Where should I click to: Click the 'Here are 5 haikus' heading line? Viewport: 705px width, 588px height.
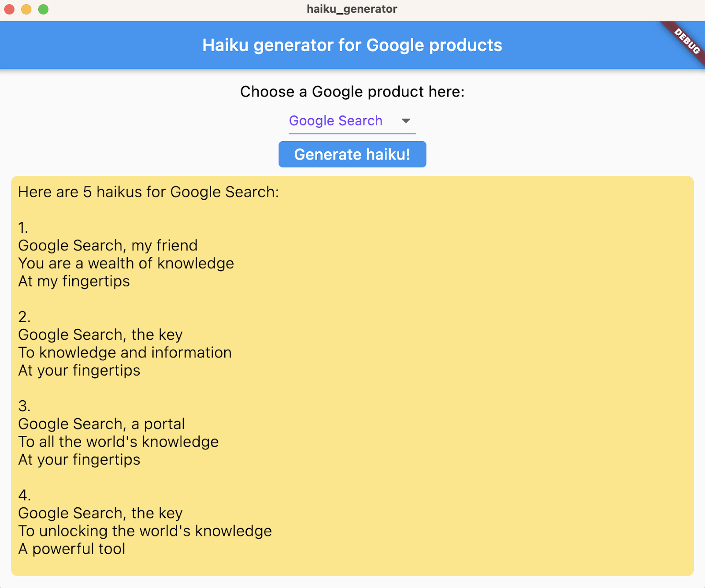click(x=148, y=192)
